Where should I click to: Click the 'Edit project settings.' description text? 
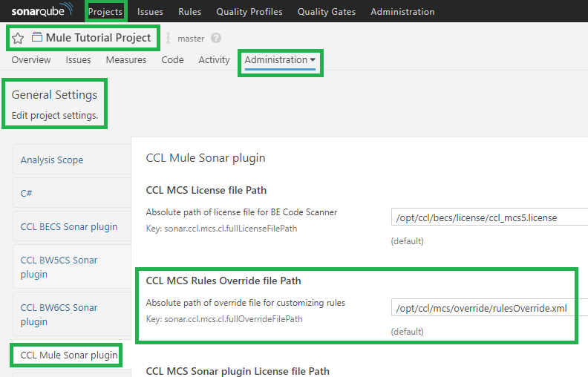tap(55, 116)
